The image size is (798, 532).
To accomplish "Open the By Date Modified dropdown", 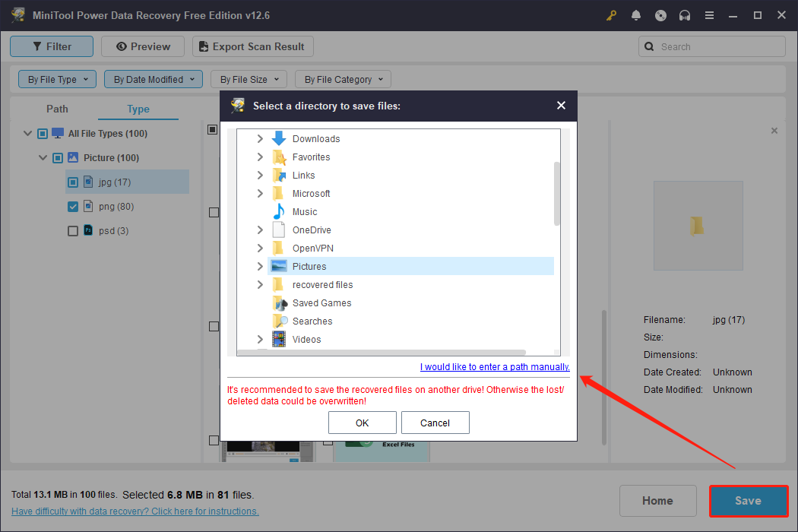I will tap(154, 79).
